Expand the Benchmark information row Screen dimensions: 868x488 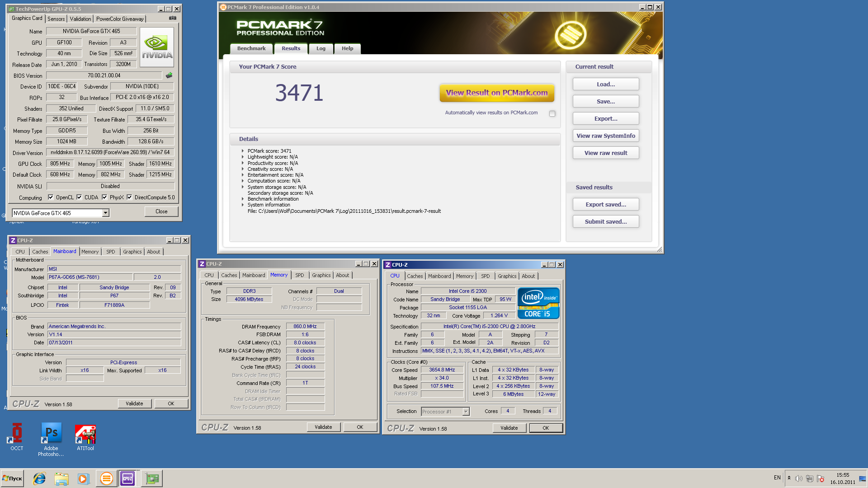point(243,199)
